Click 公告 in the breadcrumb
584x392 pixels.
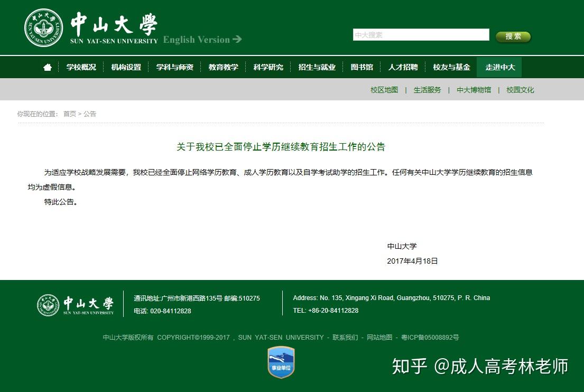pyautogui.click(x=90, y=114)
